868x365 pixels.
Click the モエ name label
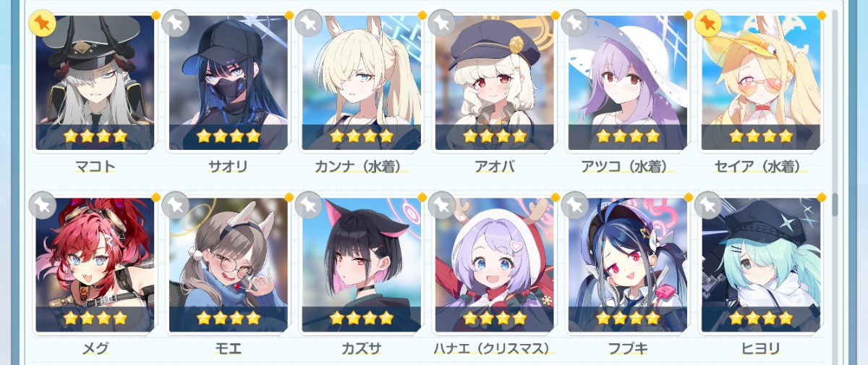pyautogui.click(x=228, y=348)
